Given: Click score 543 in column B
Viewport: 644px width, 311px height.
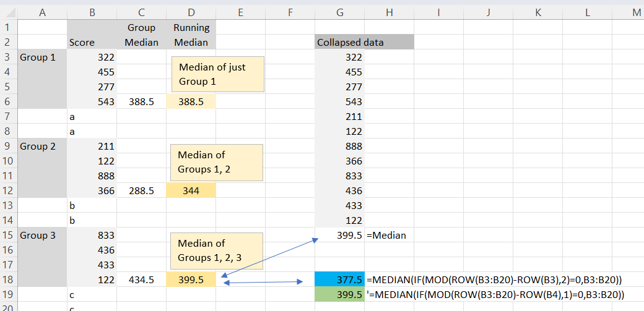Looking at the screenshot, I should pyautogui.click(x=92, y=102).
